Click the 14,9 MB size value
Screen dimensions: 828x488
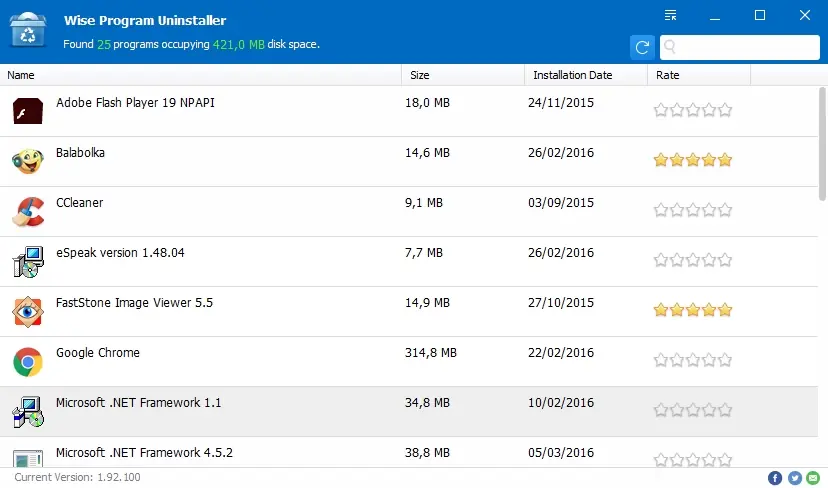click(x=427, y=303)
